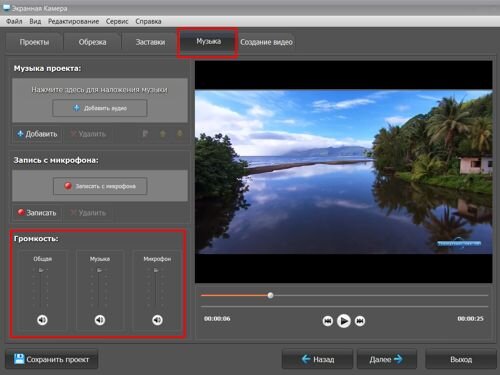Mute the Общая volume speaker icon
The height and width of the screenshot is (375, 500).
[x=42, y=320]
